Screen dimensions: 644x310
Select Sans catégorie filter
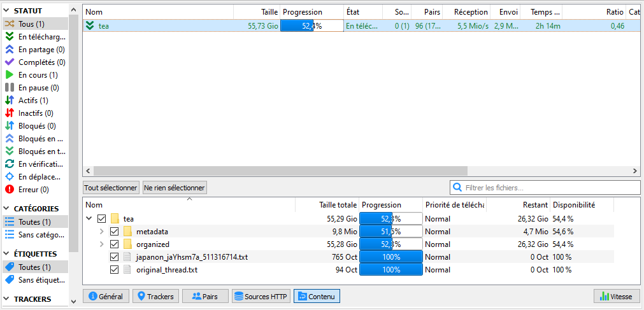pos(35,235)
